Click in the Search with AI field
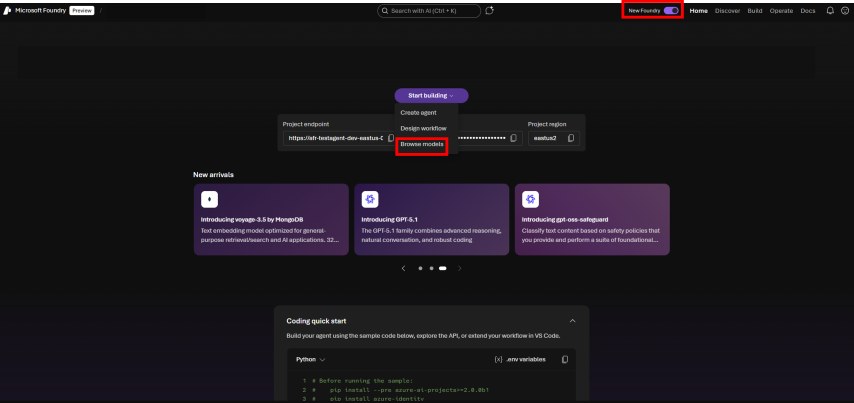Viewport: 854px width, 403px height. point(430,11)
